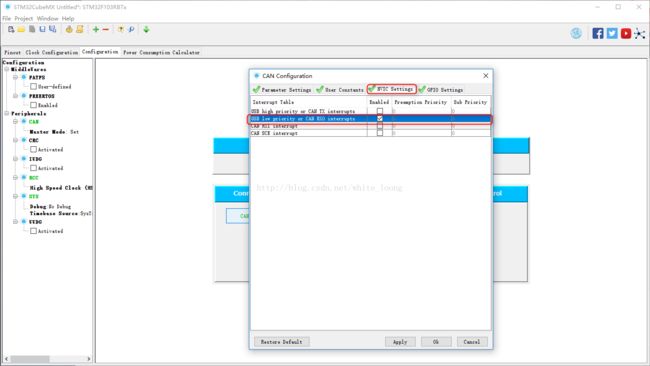The width and height of the screenshot is (650, 366).
Task: Click the tree panel scrollbar left arrow
Action: [6, 359]
